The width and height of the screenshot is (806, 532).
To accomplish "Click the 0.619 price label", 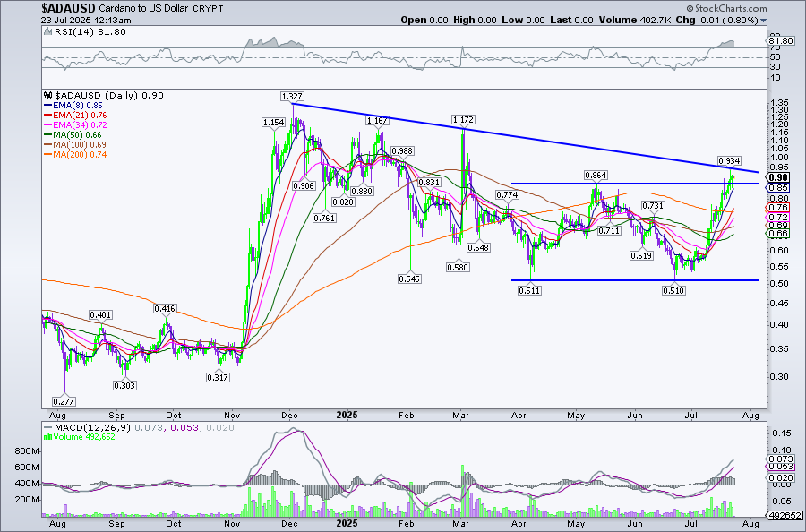I will click(641, 255).
